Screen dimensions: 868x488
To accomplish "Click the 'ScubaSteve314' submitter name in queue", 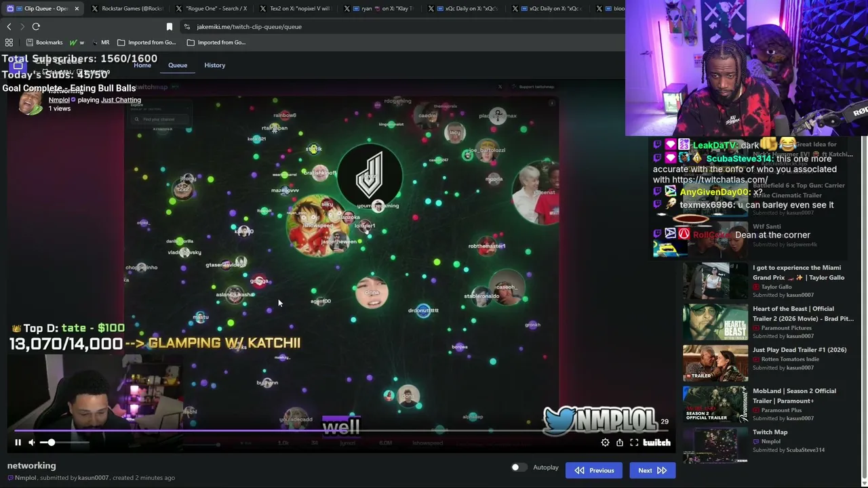I will pos(806,450).
